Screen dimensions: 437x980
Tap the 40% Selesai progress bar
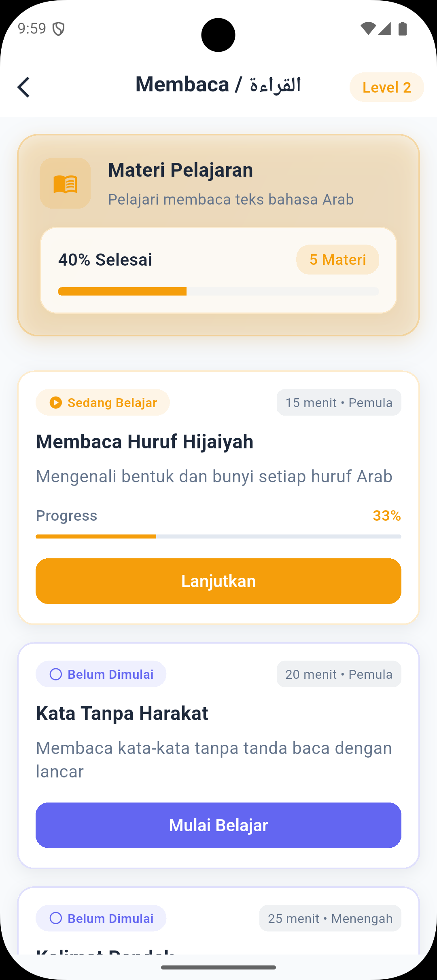coord(218,291)
